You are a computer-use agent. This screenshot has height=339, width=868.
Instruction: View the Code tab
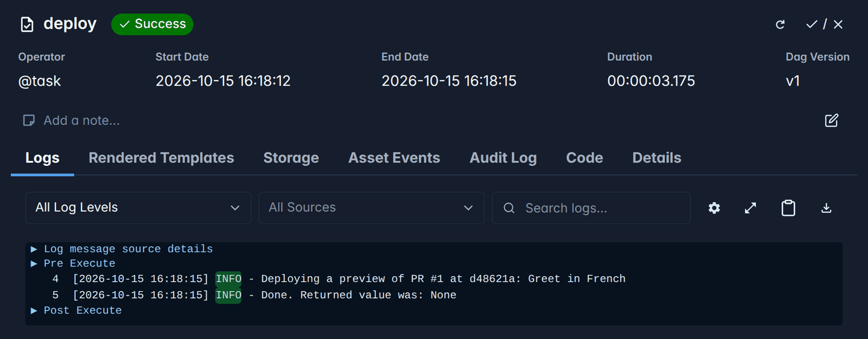pos(585,158)
